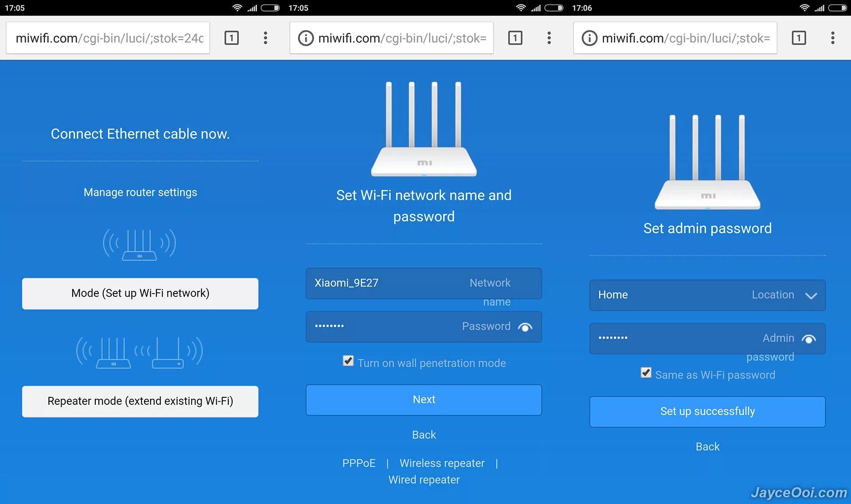
Task: Click the eye icon to reveal admin password
Action: click(810, 338)
